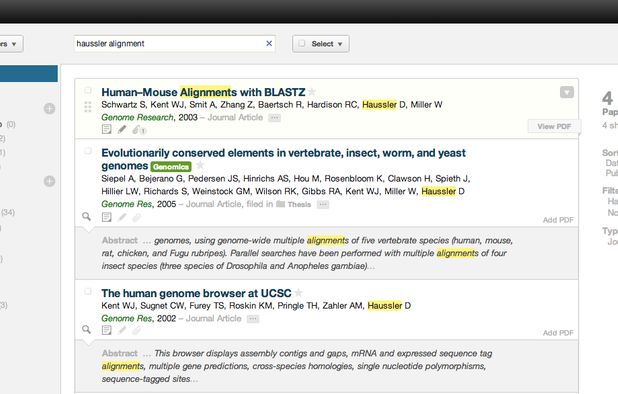This screenshot has width=618, height=394.
Task: Click the pencil icon for the human genome browser paper
Action: (122, 330)
